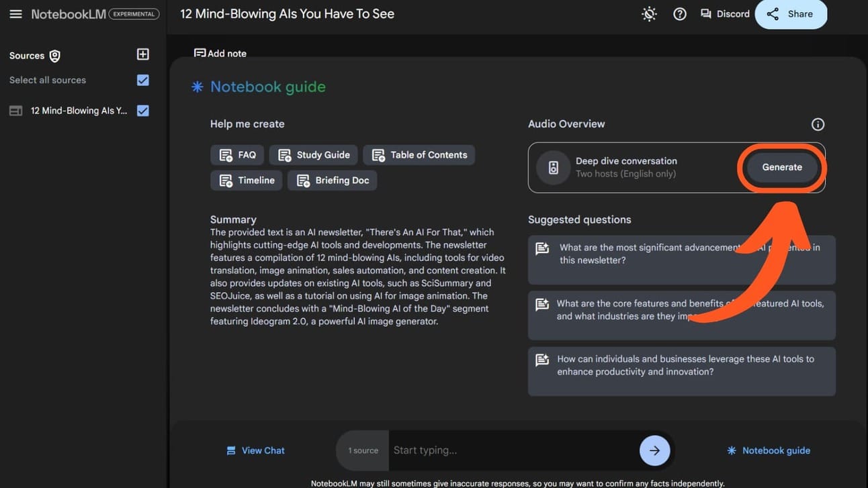Click the Share button
Screen dimensions: 868x488
791,14
